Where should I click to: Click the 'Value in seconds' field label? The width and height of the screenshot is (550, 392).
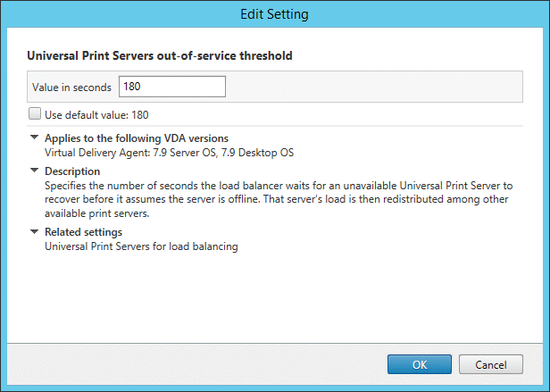(71, 87)
